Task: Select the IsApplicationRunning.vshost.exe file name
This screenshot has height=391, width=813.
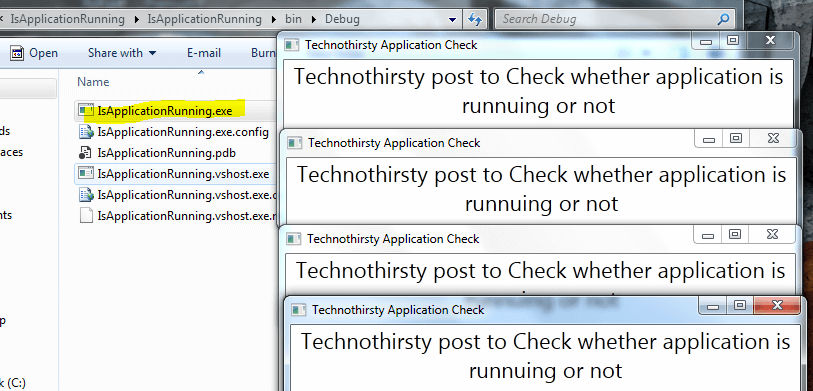Action: (183, 174)
